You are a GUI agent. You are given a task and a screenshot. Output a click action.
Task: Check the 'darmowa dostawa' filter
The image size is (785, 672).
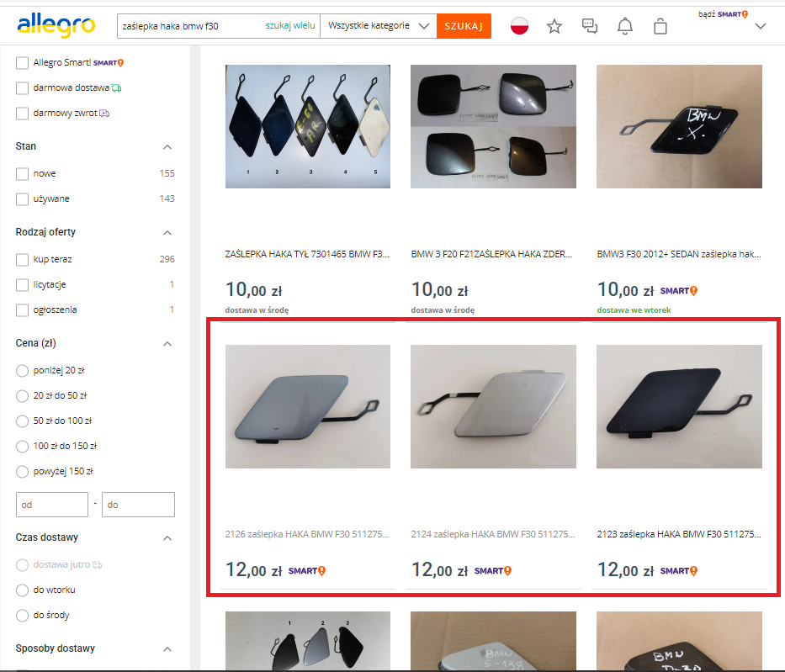(x=22, y=88)
